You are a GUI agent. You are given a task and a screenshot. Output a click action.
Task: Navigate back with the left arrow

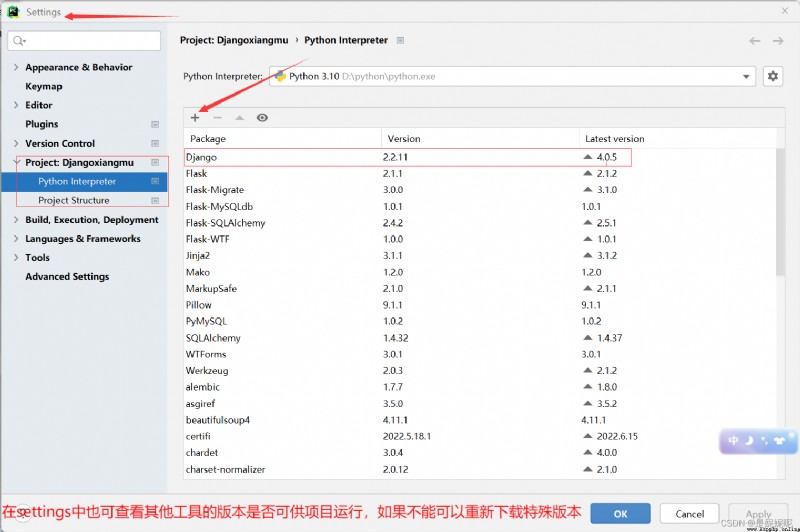click(755, 41)
